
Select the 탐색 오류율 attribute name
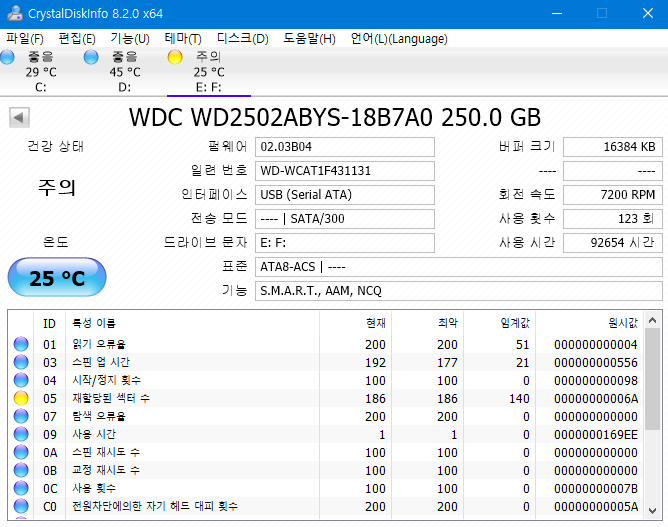pyautogui.click(x=99, y=416)
